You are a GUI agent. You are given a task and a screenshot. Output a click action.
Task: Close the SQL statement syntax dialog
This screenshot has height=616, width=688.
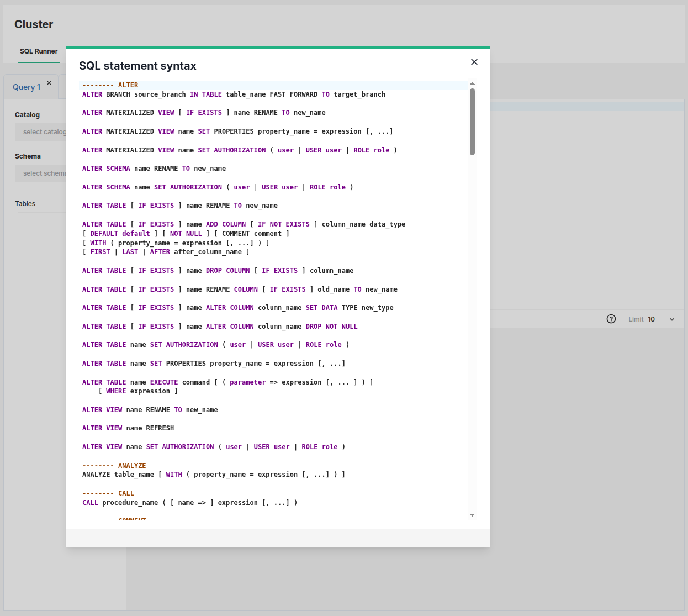click(x=474, y=62)
